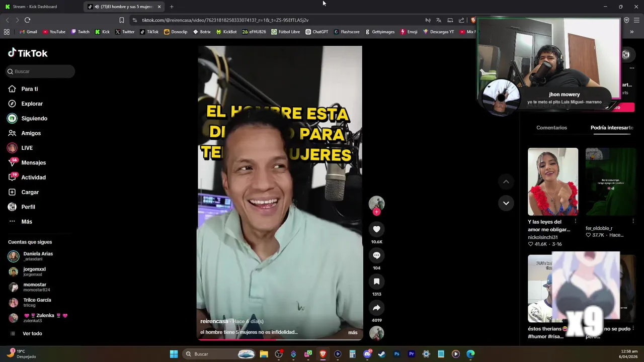Open Photoshop from the taskbar
Viewport: 644px width, 362px height.
point(396,354)
